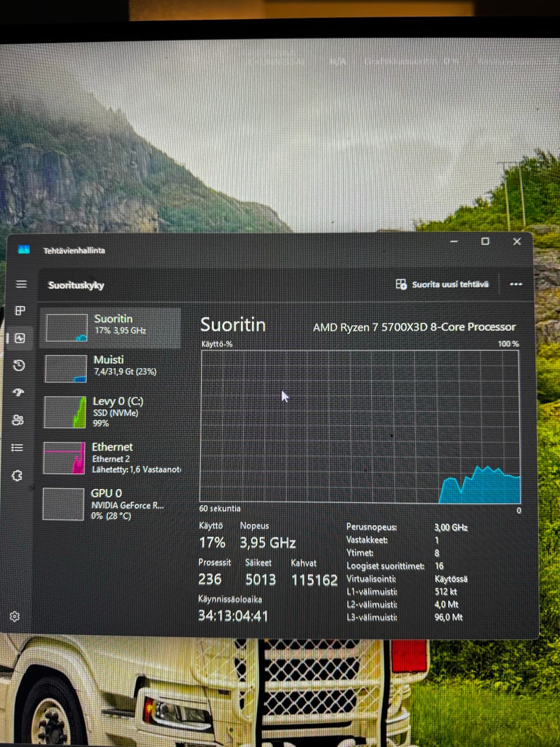Click the 115162 Kahvat value
Image resolution: width=560 pixels, height=747 pixels.
314,580
